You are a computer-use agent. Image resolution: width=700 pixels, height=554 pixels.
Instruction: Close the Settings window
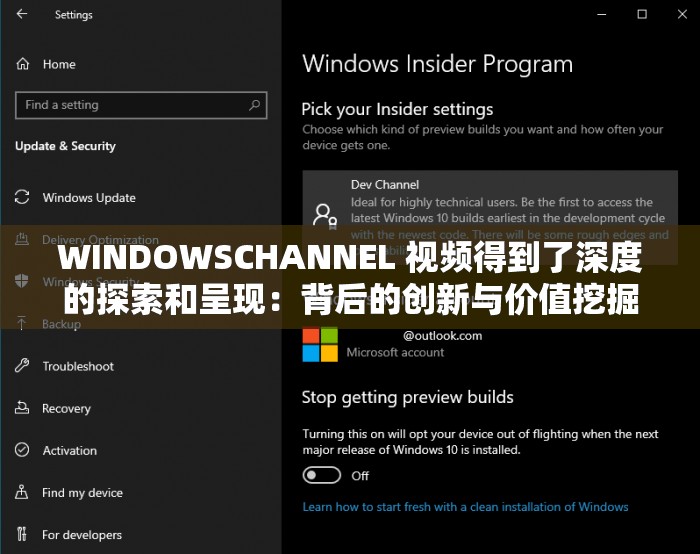pyautogui.click(x=682, y=14)
